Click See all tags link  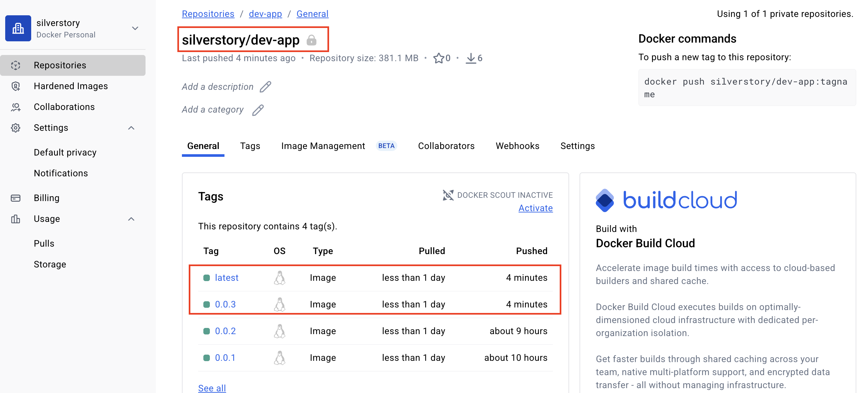[x=212, y=388]
